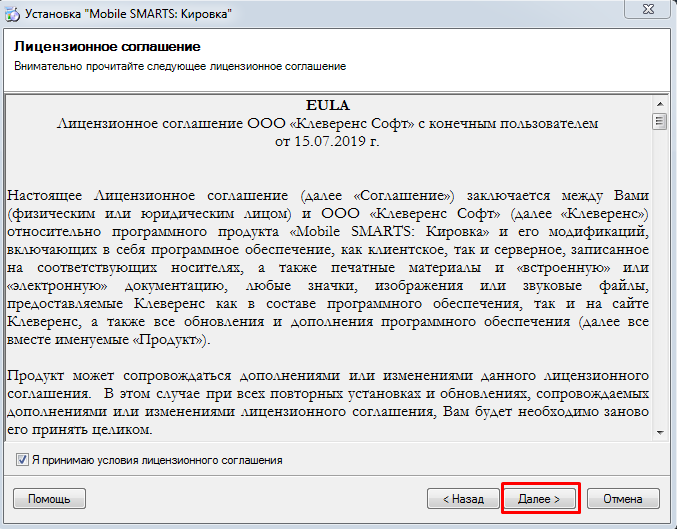
Task: Click the "Лицензионное соглашение" page heading
Action: (107, 46)
